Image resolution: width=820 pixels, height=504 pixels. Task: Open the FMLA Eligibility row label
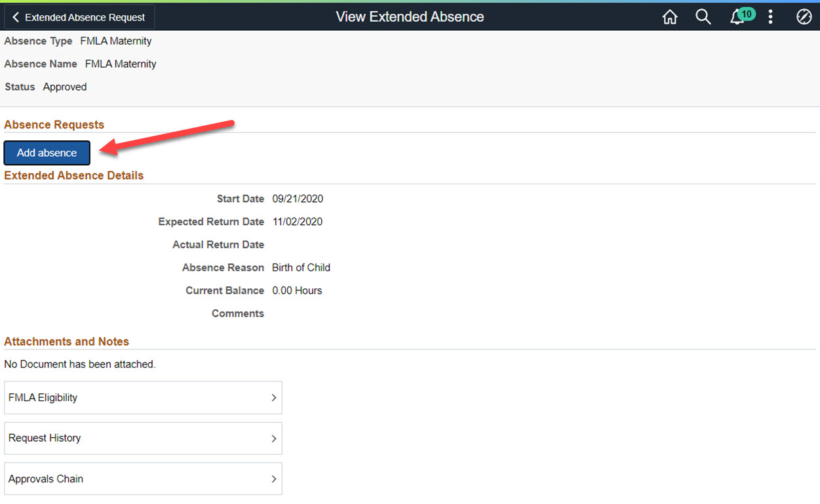click(43, 398)
